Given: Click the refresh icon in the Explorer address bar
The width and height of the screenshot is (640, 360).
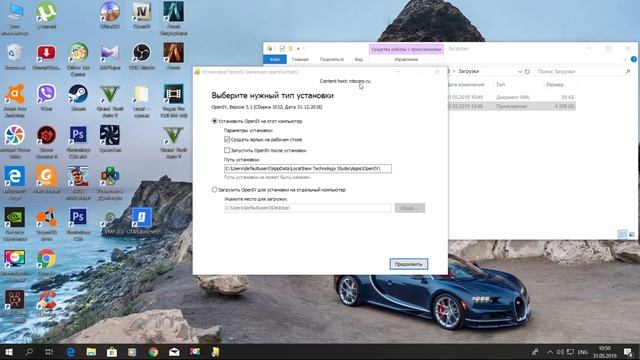Looking at the screenshot, I should (527, 71).
